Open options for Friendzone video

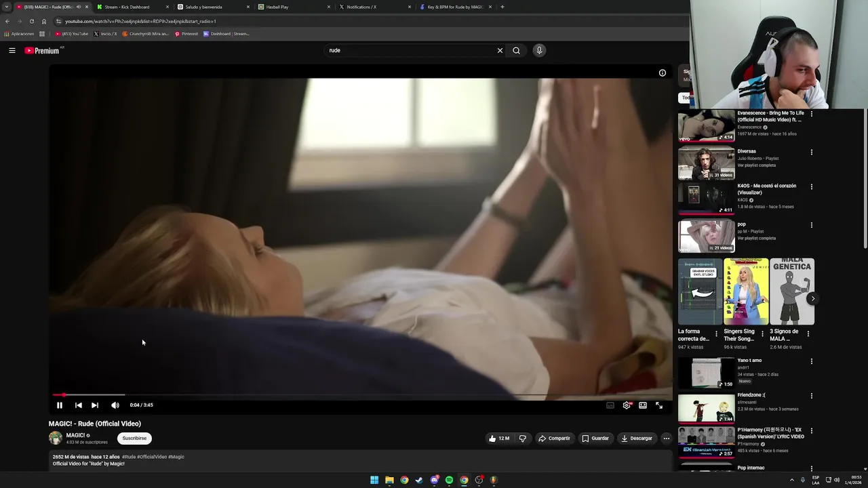point(811,396)
